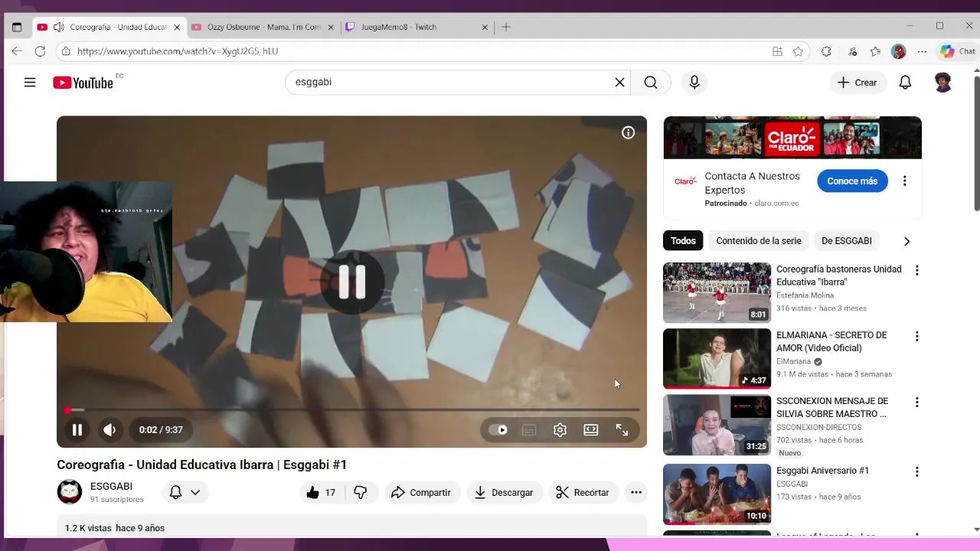Select the Todos filter chip

pyautogui.click(x=683, y=241)
